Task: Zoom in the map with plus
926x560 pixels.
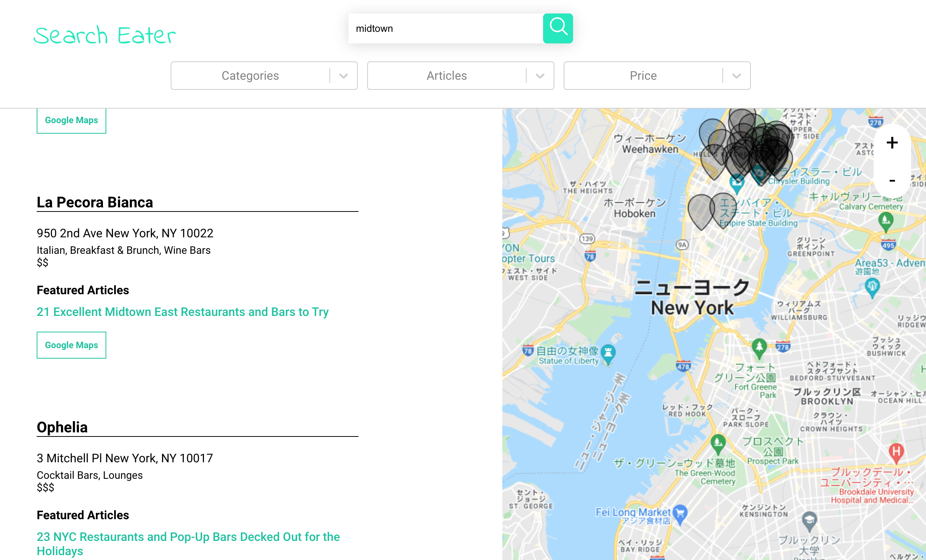Action: (x=892, y=143)
